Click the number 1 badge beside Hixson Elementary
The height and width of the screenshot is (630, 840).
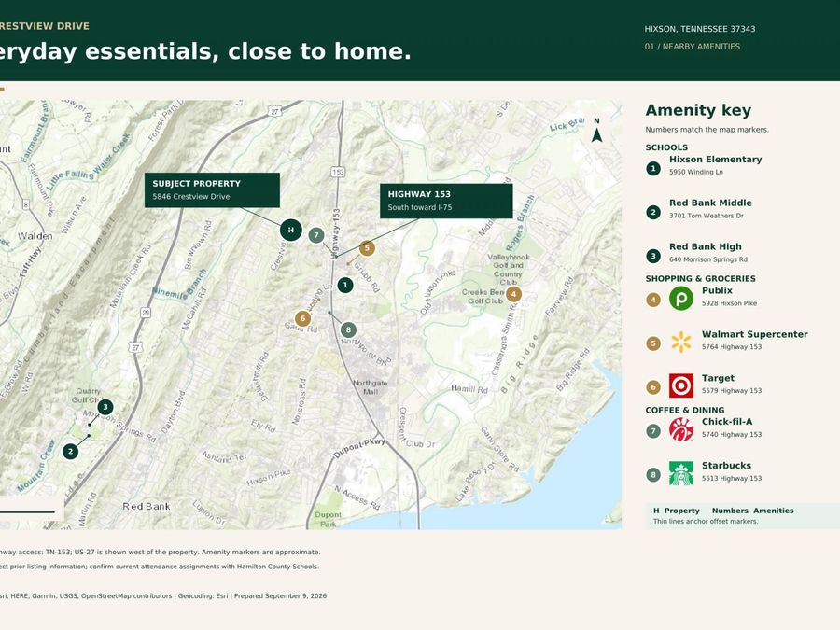pyautogui.click(x=653, y=169)
